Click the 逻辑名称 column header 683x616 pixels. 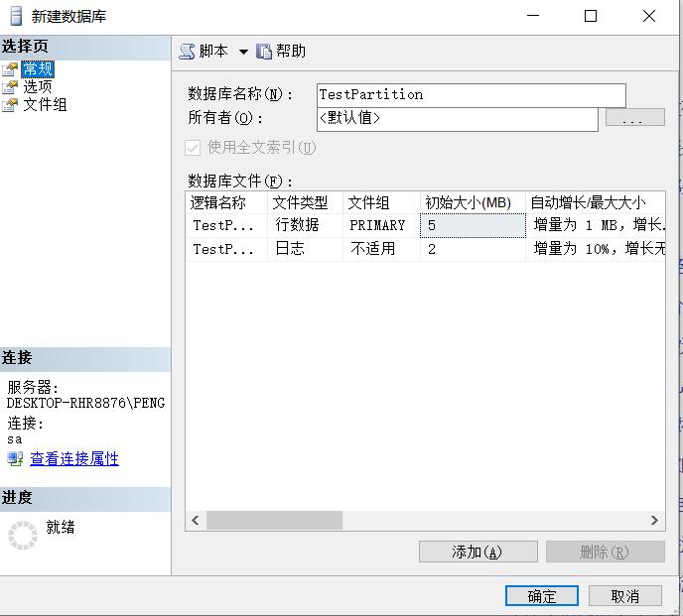pos(226,203)
